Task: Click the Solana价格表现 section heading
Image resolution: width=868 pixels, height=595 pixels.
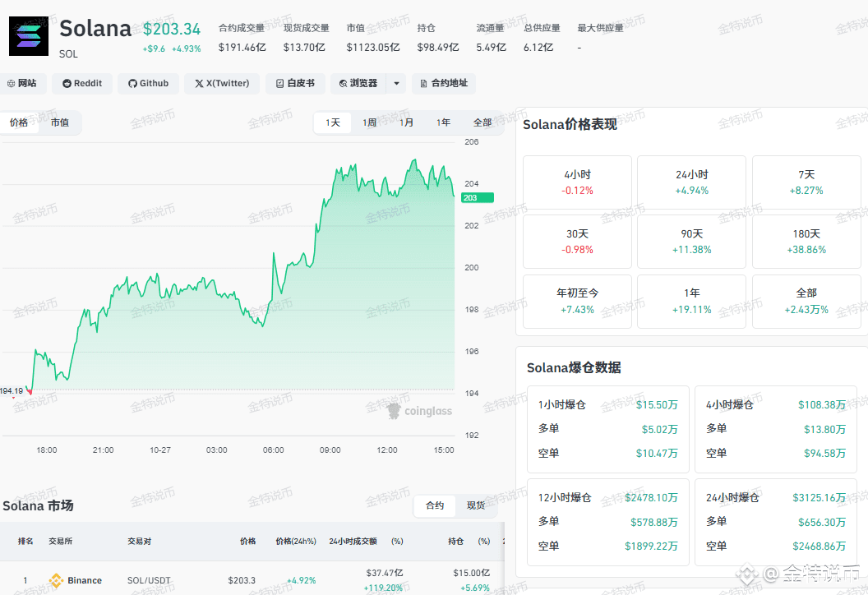Action: click(x=570, y=125)
